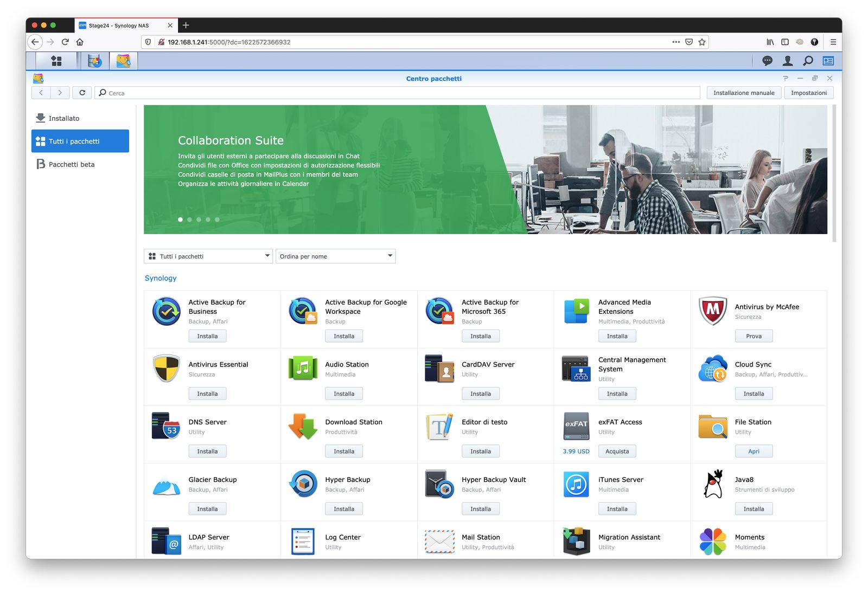Image resolution: width=868 pixels, height=593 pixels.
Task: Open the Firefox hamburger menu
Action: (833, 42)
